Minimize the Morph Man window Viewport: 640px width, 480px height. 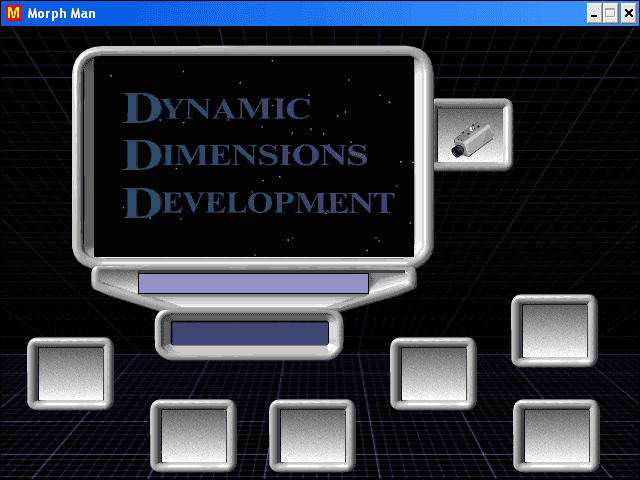click(x=594, y=14)
